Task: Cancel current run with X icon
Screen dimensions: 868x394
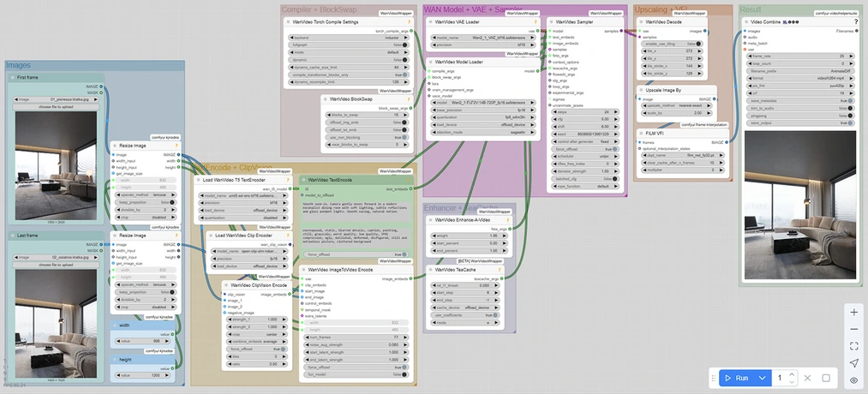Action: pyautogui.click(x=807, y=378)
